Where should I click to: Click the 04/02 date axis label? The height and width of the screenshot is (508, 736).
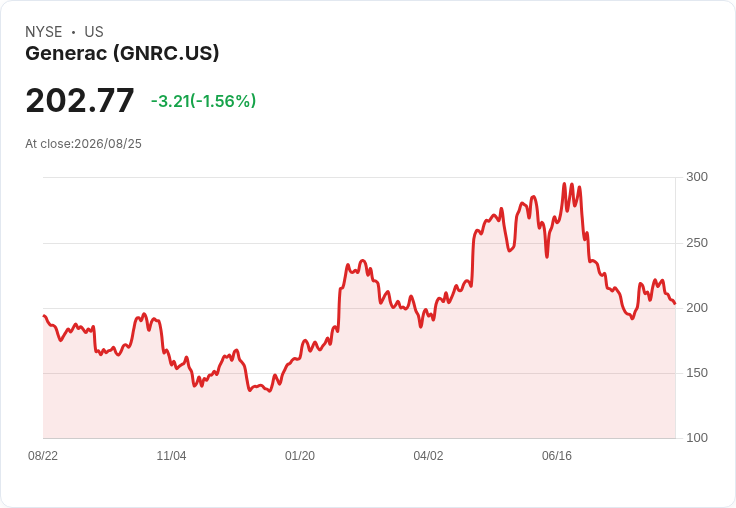click(x=428, y=455)
